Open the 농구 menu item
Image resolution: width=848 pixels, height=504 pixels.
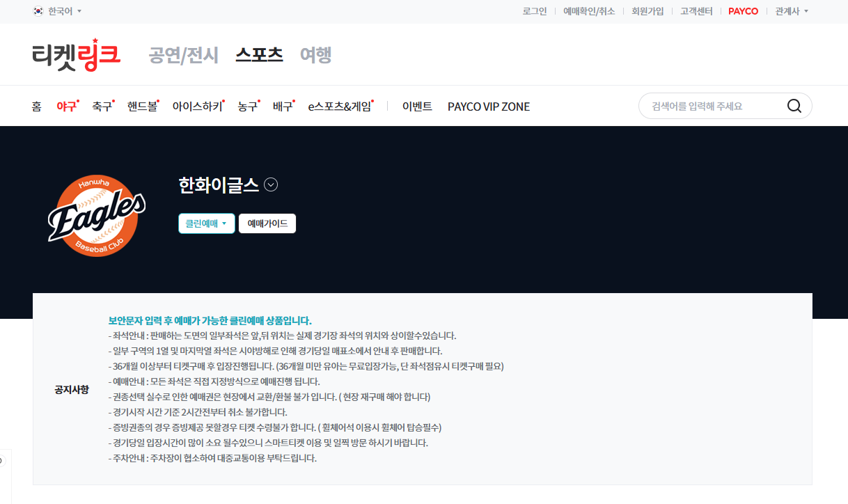tap(249, 107)
